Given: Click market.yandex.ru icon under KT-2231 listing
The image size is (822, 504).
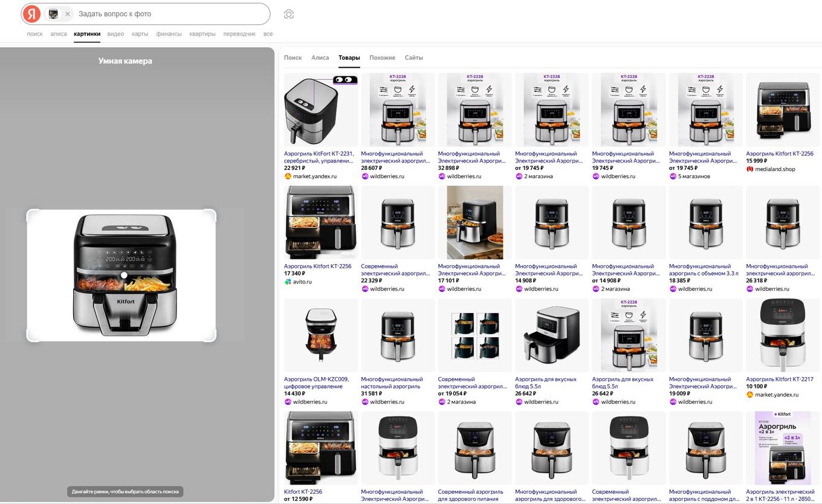Looking at the screenshot, I should 288,176.
